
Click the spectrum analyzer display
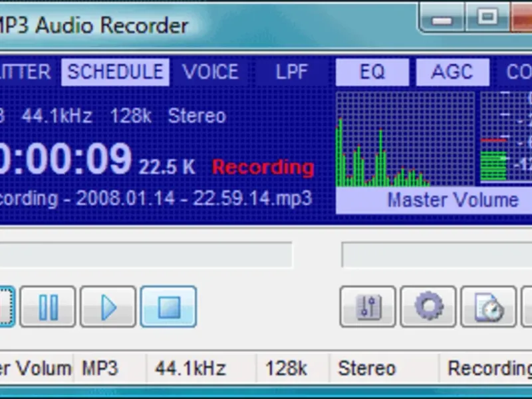click(x=405, y=139)
